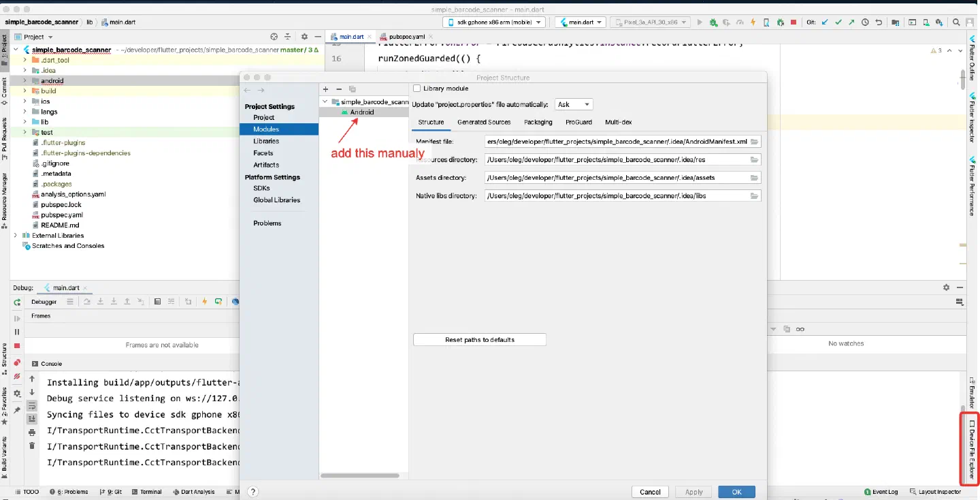Viewport: 980px width, 500px height.
Task: Toggle soft-wrap in the console
Action: point(32,406)
